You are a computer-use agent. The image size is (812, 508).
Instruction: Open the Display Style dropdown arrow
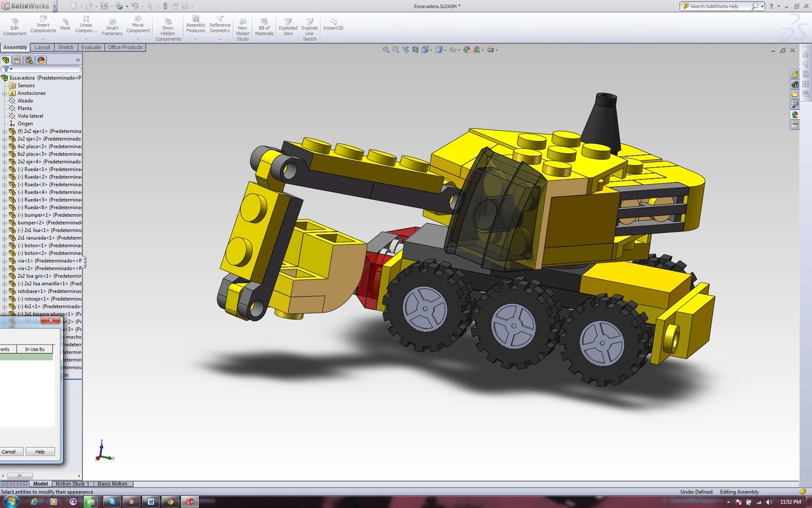(x=444, y=50)
